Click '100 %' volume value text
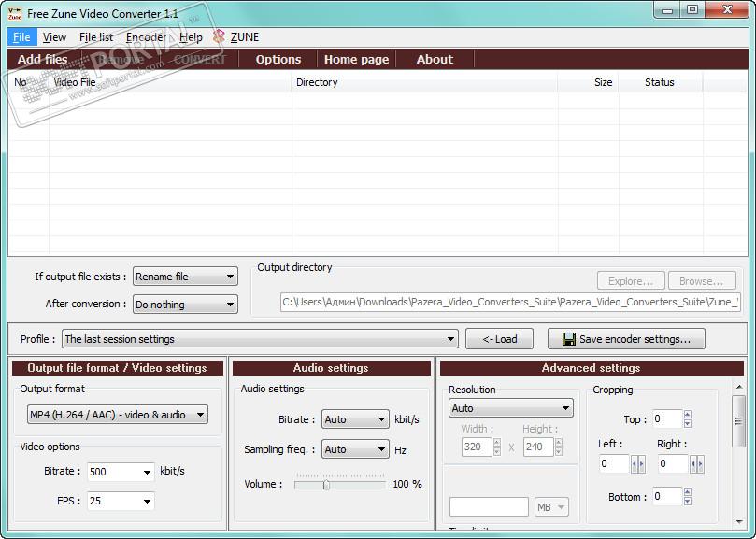The height and width of the screenshot is (539, 756). (x=407, y=484)
